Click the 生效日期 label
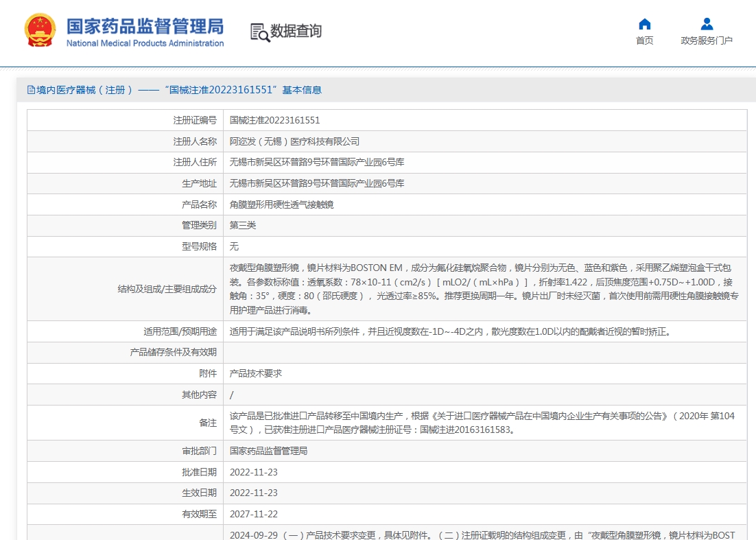Viewport: 756px width, 540px height. [199, 493]
